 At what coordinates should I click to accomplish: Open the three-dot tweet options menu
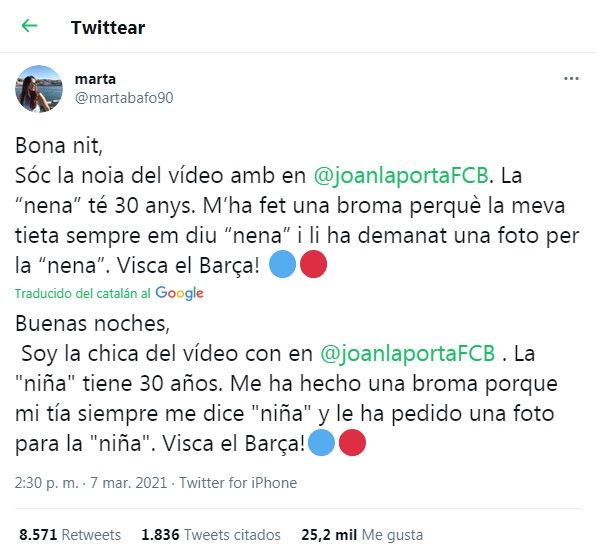(571, 79)
